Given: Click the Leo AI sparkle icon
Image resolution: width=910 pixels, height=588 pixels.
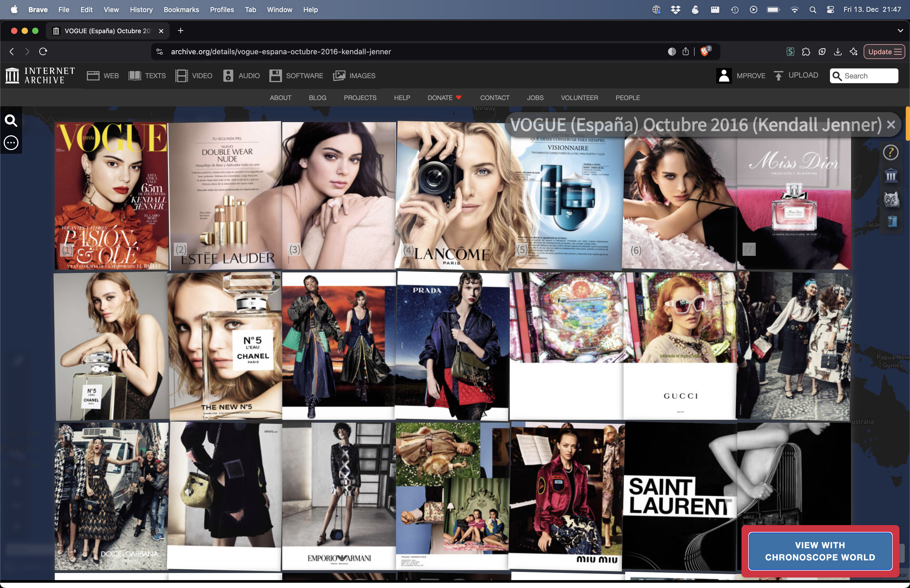Looking at the screenshot, I should click(x=854, y=52).
